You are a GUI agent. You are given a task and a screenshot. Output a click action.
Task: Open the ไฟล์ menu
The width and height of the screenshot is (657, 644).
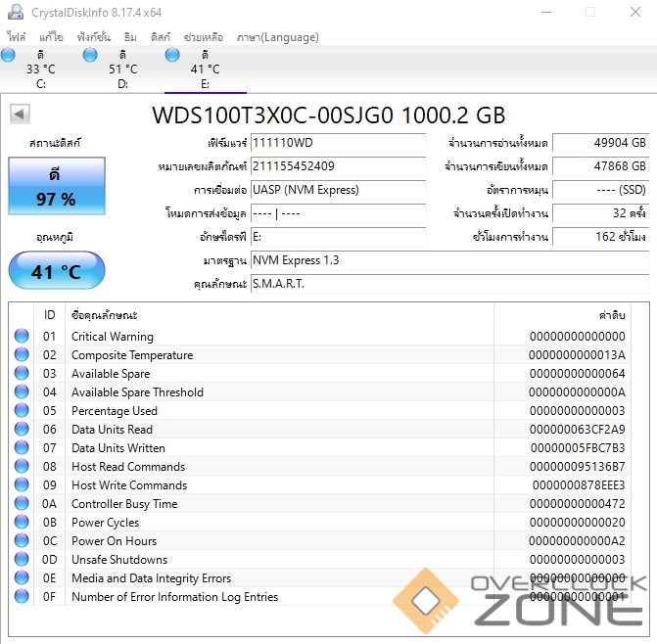(x=17, y=37)
